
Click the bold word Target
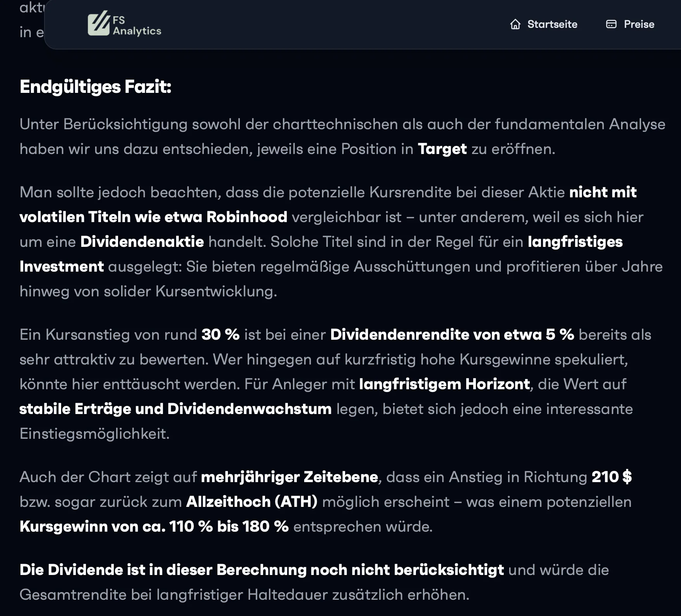click(442, 149)
